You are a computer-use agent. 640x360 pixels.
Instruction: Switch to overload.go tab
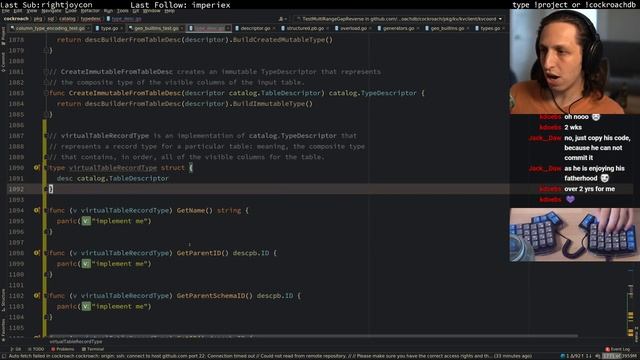point(353,28)
